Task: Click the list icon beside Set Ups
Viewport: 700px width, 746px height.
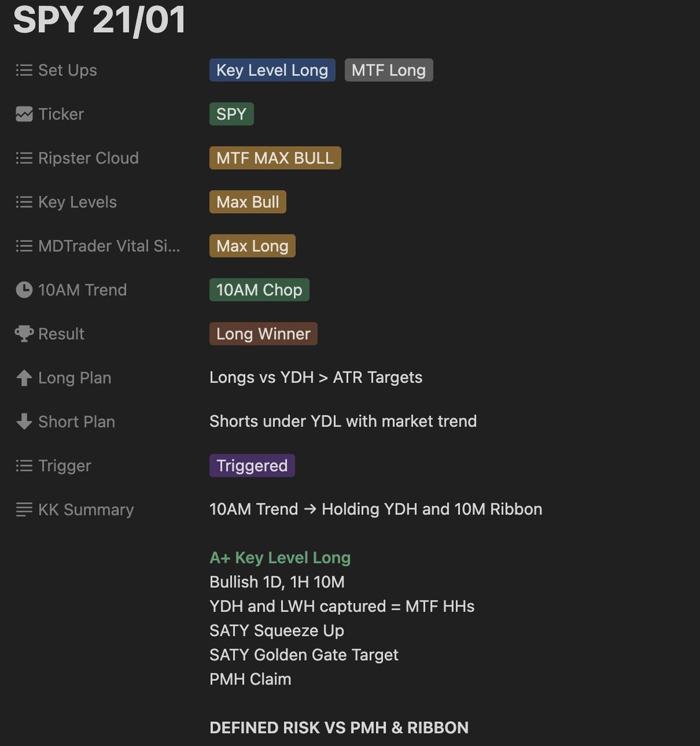Action: click(24, 70)
